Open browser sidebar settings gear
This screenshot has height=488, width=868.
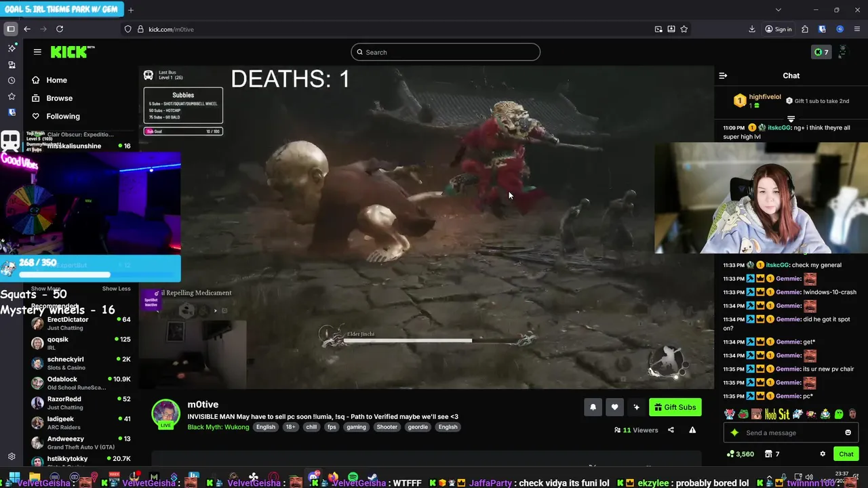point(12,457)
